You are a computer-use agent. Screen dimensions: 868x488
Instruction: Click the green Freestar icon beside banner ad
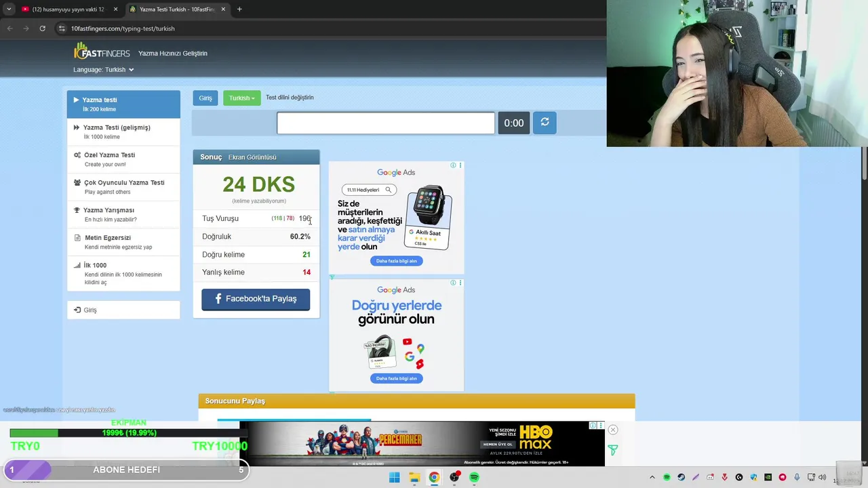(x=612, y=450)
